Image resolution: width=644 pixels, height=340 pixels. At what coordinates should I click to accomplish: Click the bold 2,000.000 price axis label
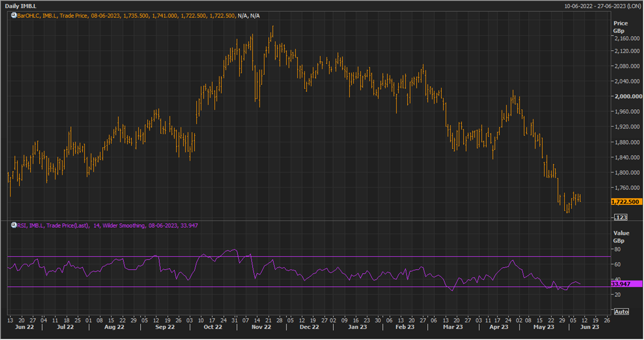coord(629,96)
